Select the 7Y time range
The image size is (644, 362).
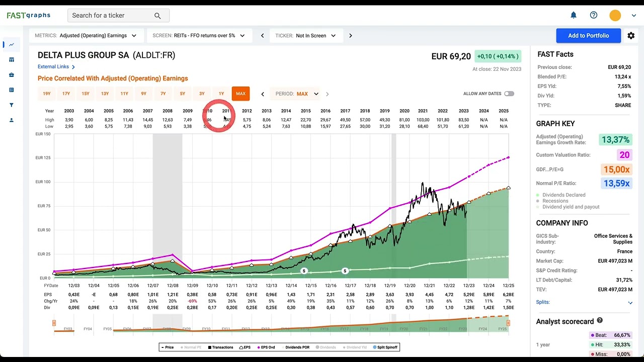[x=163, y=94]
